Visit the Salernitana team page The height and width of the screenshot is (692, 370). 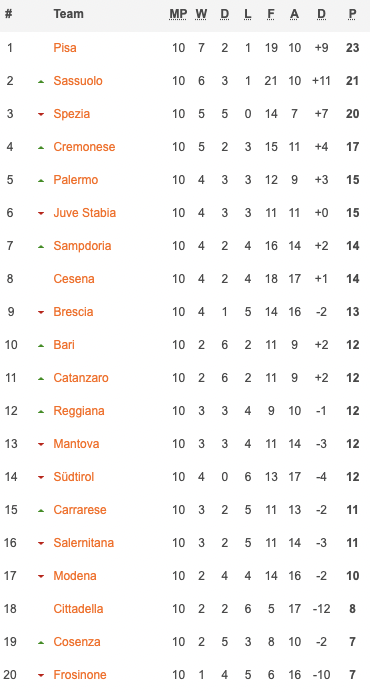point(83,542)
